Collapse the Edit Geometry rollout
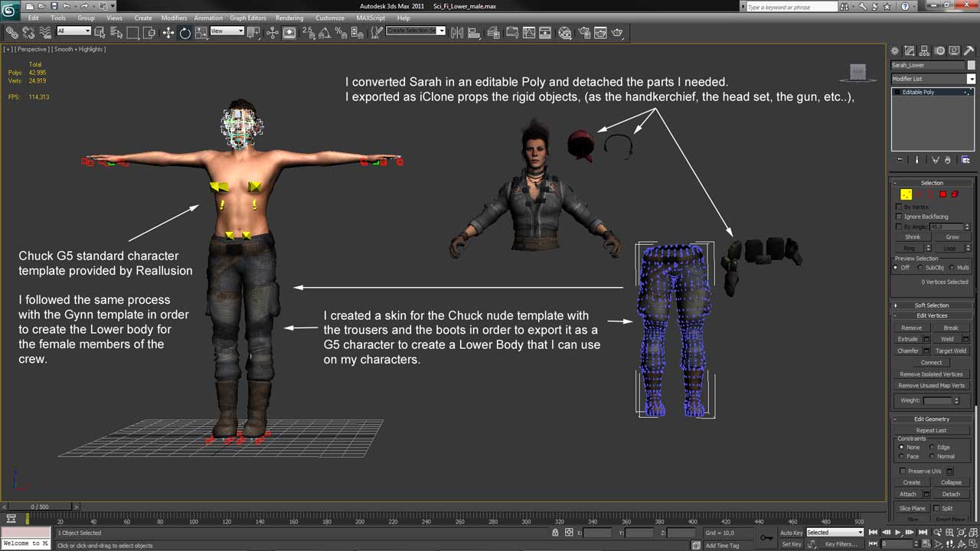The width and height of the screenshot is (980, 551). click(932, 419)
